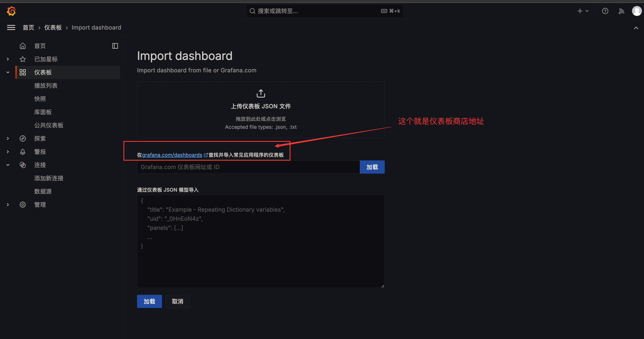
Task: Open the news feed RSS icon
Action: tap(621, 11)
